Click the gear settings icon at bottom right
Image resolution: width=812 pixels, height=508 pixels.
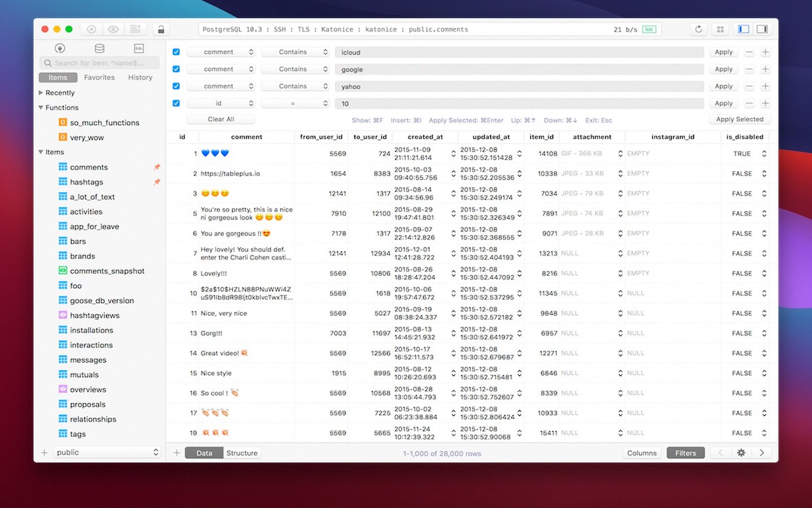click(x=741, y=453)
